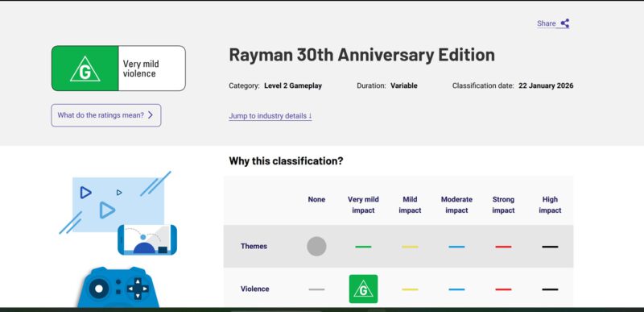Screen dimensions: 644x312
Task: Click the 'Very mild impact' column header
Action: [x=364, y=205]
